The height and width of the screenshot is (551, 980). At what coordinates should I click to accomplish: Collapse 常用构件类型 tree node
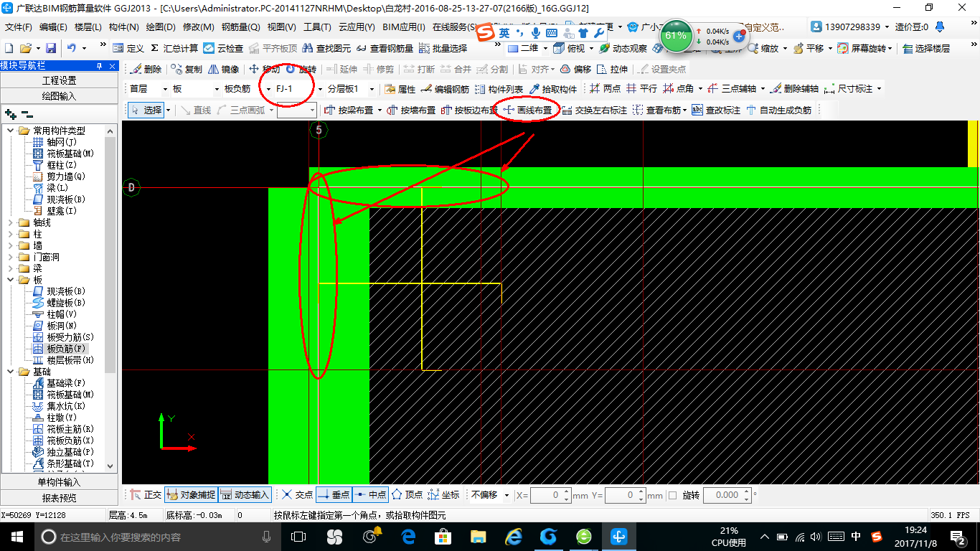click(x=11, y=131)
